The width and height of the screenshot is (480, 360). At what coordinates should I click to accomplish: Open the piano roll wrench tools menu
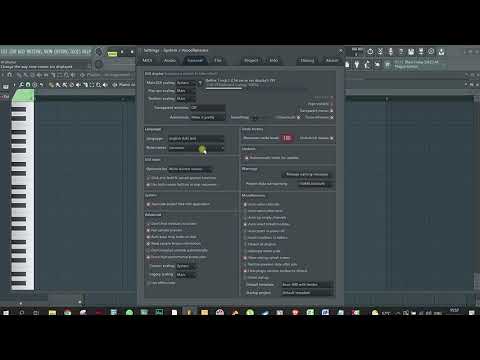(x=21, y=85)
